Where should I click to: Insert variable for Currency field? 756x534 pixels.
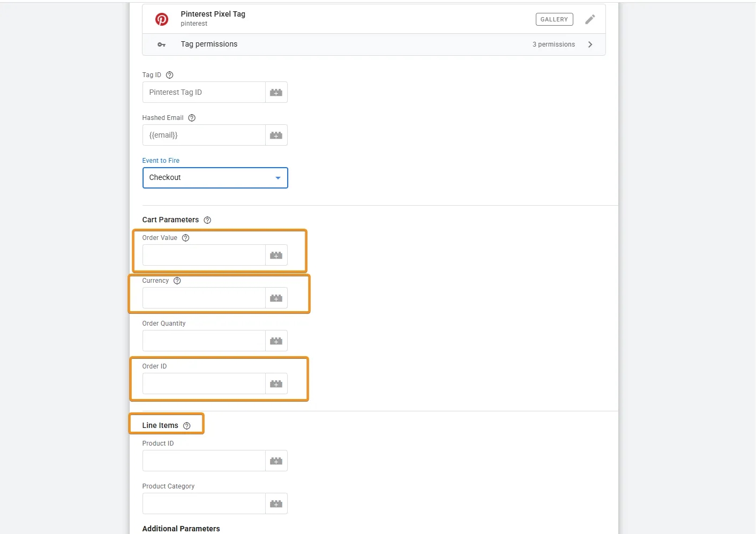(276, 298)
